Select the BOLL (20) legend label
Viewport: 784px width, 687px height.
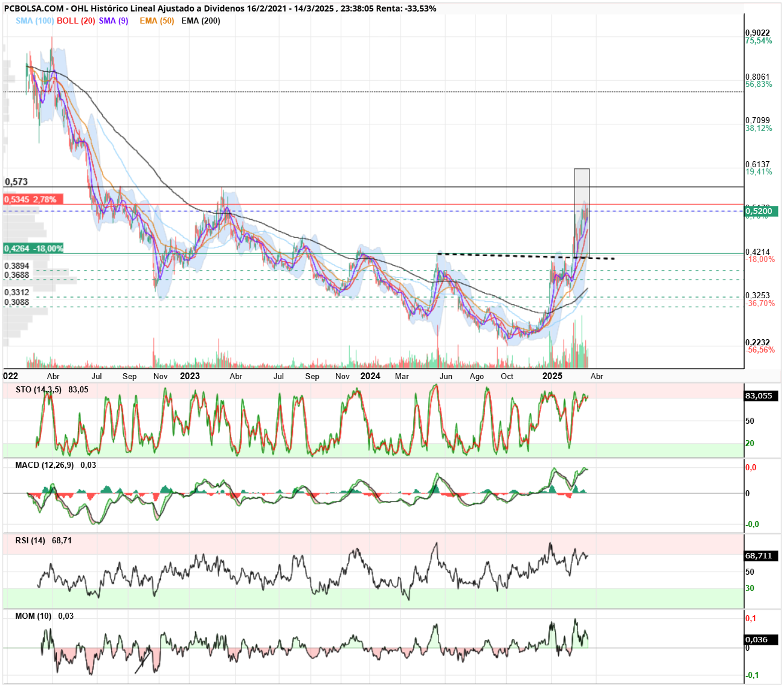pos(76,21)
